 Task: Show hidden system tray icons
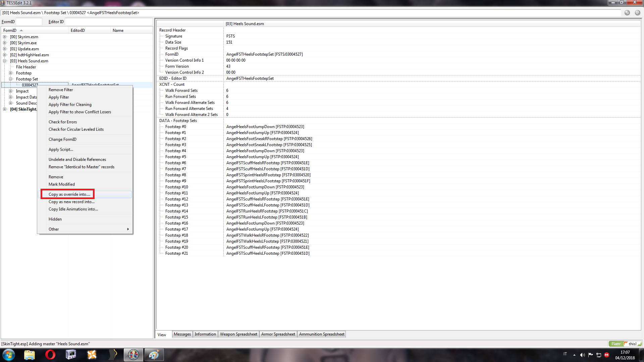click(x=574, y=355)
